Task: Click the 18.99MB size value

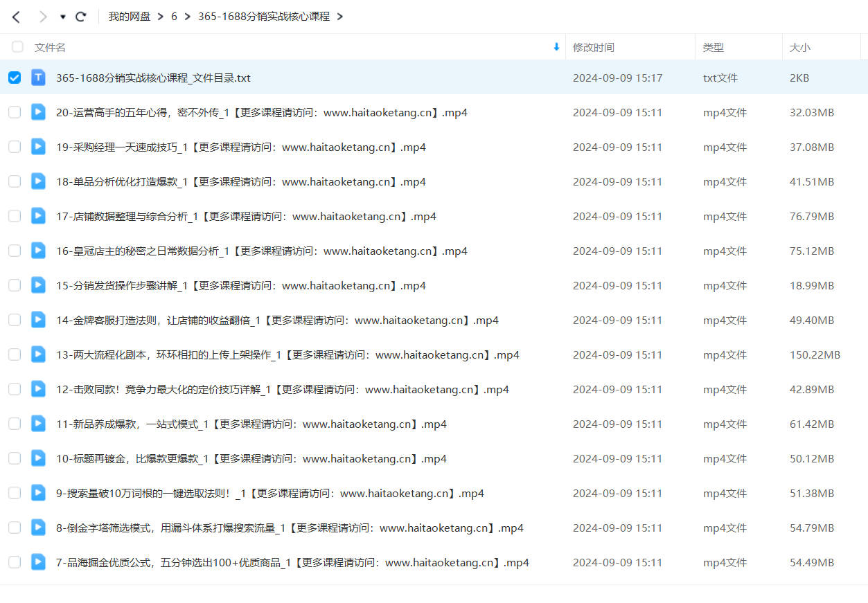Action: coord(812,285)
